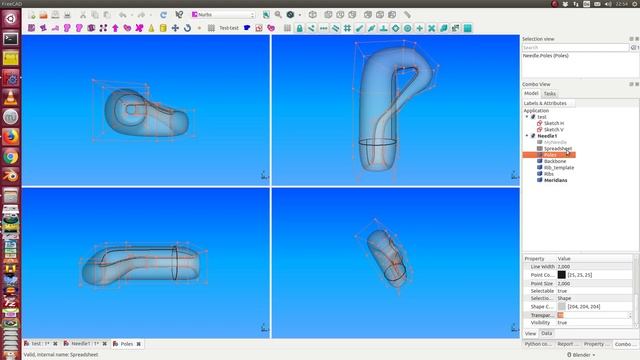
Task: Click the teal circle center snap icon
Action: tap(407, 28)
